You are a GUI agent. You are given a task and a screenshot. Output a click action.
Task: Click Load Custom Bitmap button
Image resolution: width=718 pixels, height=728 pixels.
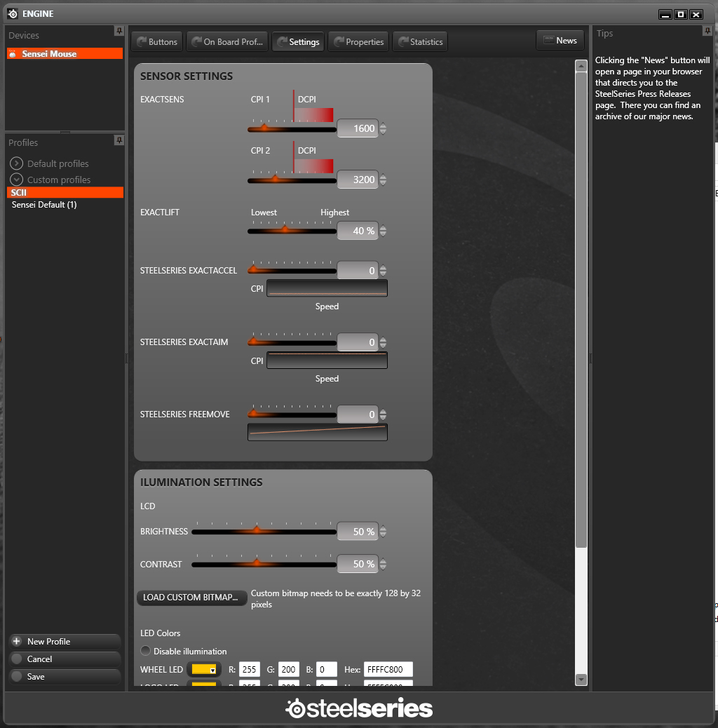point(191,598)
